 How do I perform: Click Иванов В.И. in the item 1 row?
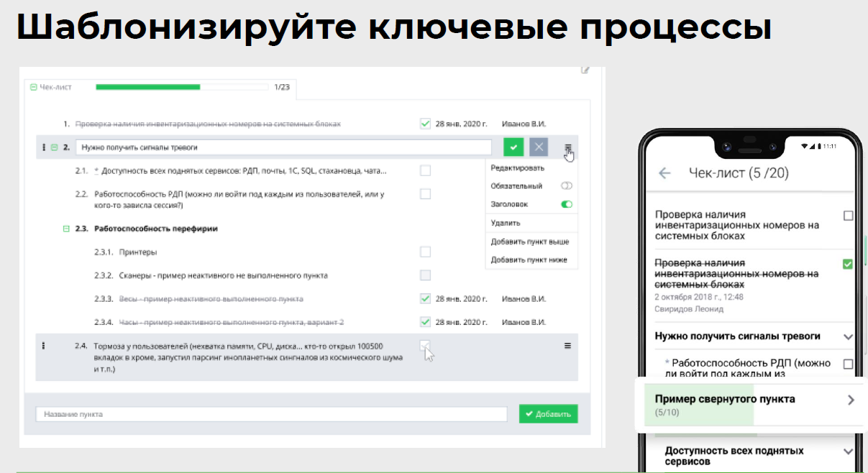tap(524, 124)
